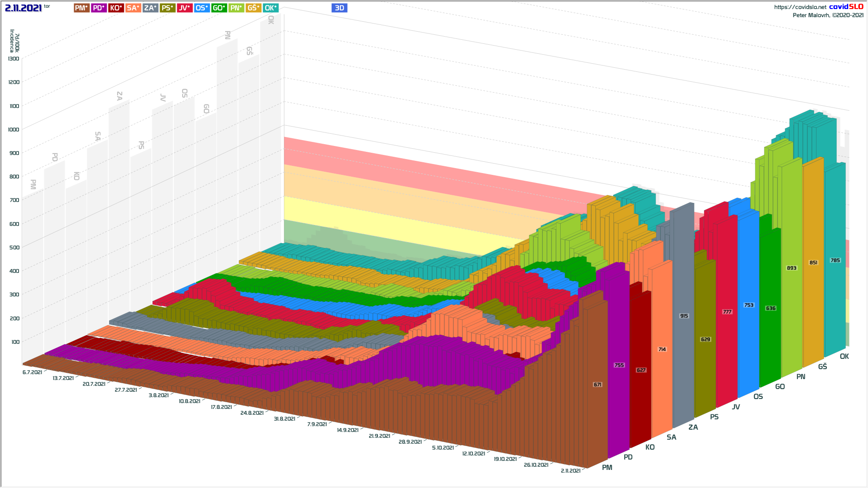Switch view with the 3D button
Viewport: 868px width, 488px height.
point(339,8)
